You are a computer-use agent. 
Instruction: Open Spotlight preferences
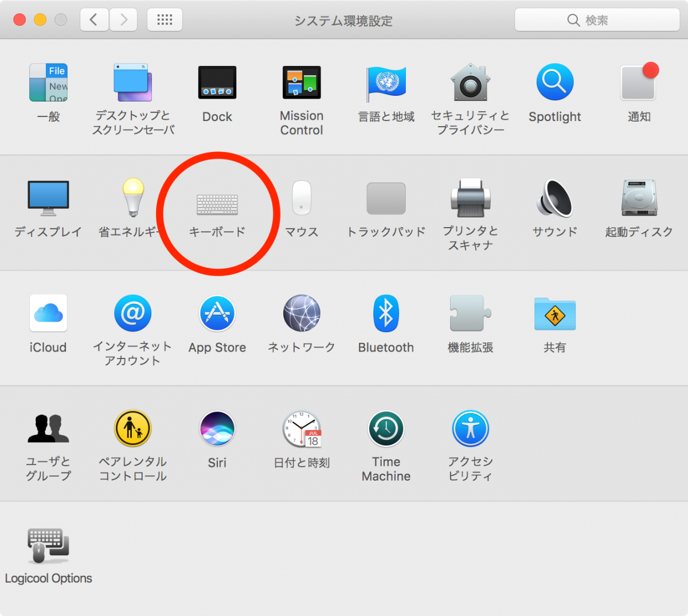(x=554, y=82)
